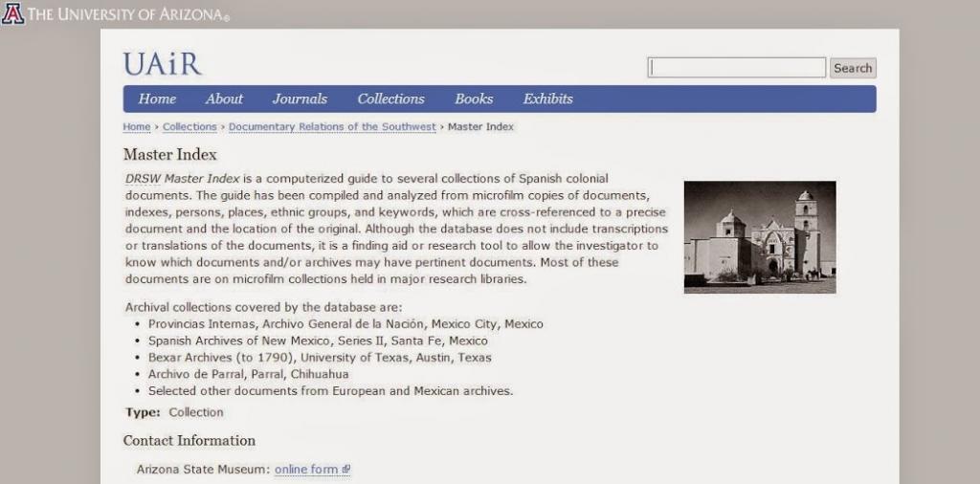Viewport: 980px width, 484px height.
Task: Open the mission church photograph
Action: coord(760,237)
